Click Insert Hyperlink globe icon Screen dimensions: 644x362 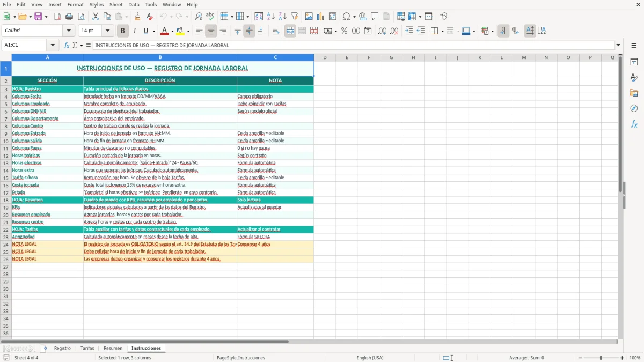point(363,17)
